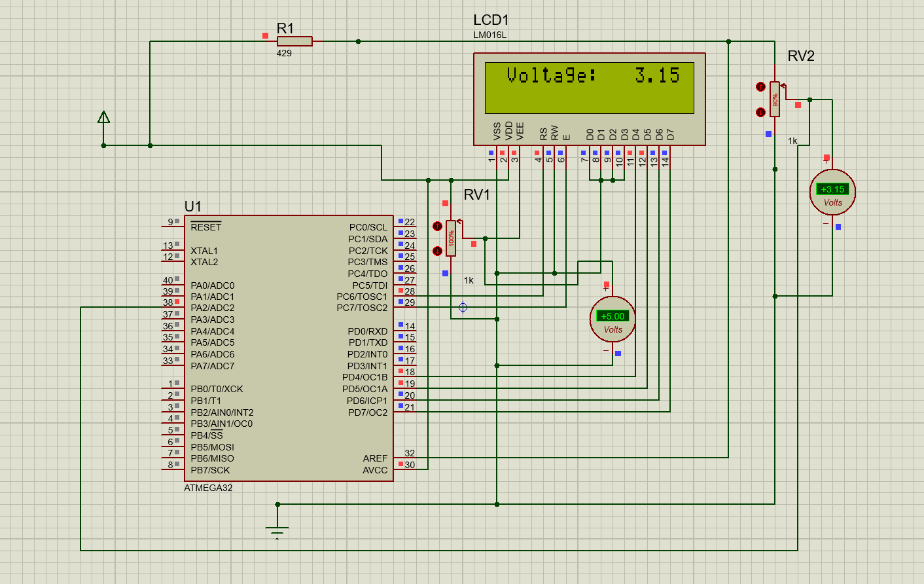
Task: Click the U1 reference label
Action: (x=192, y=207)
